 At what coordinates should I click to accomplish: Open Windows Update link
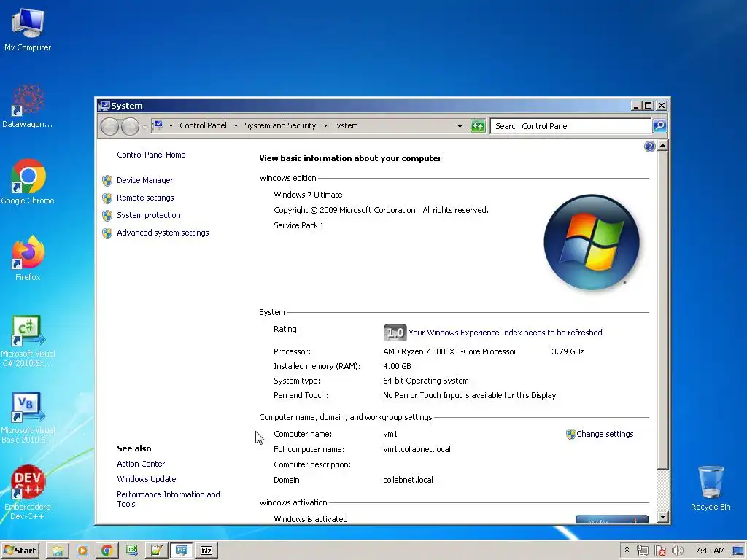tap(146, 479)
